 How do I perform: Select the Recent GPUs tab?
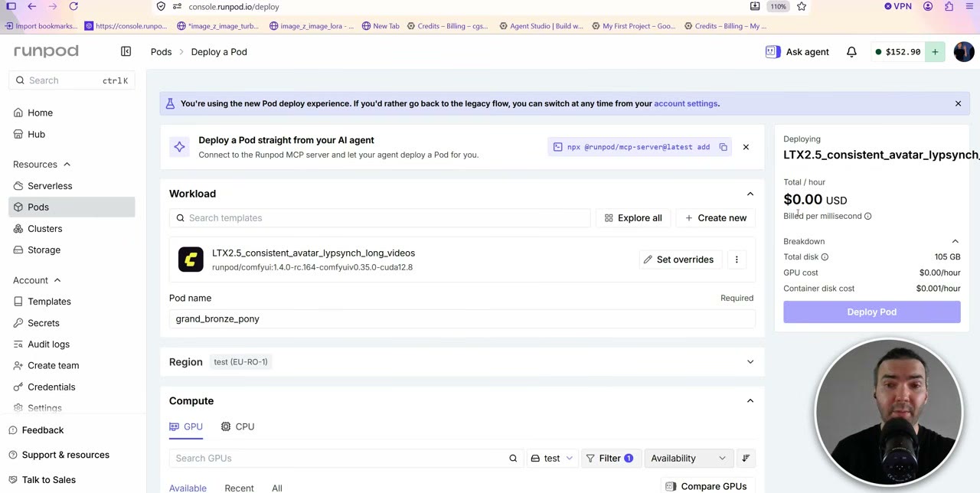click(x=239, y=488)
